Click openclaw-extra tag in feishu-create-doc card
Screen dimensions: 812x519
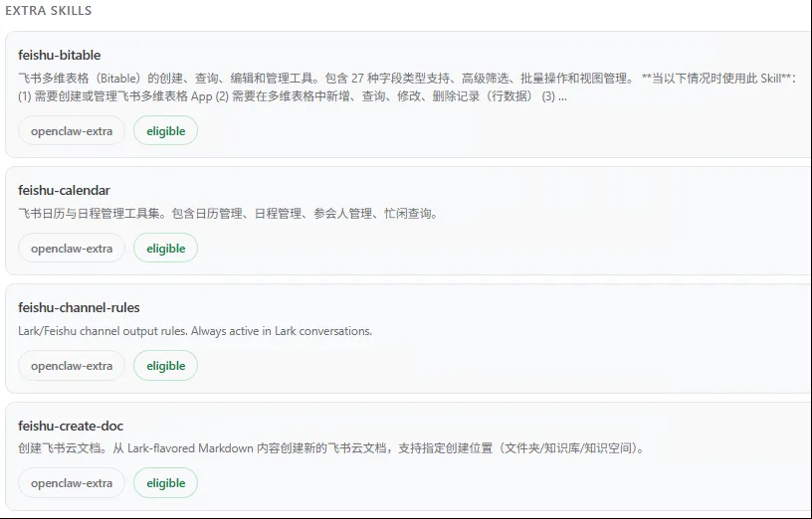(x=72, y=483)
